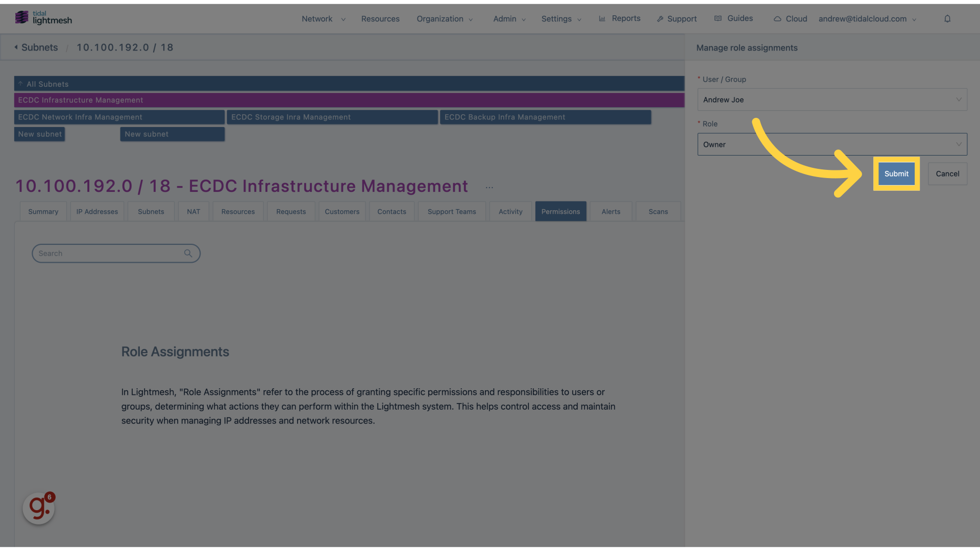Switch to the Alerts tab
This screenshot has width=980, height=551.
[611, 211]
